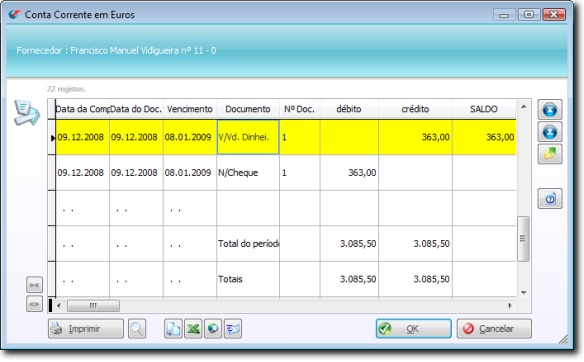This screenshot has width=584, height=362.
Task: Select the Data do Doc. column header
Action: (136, 109)
